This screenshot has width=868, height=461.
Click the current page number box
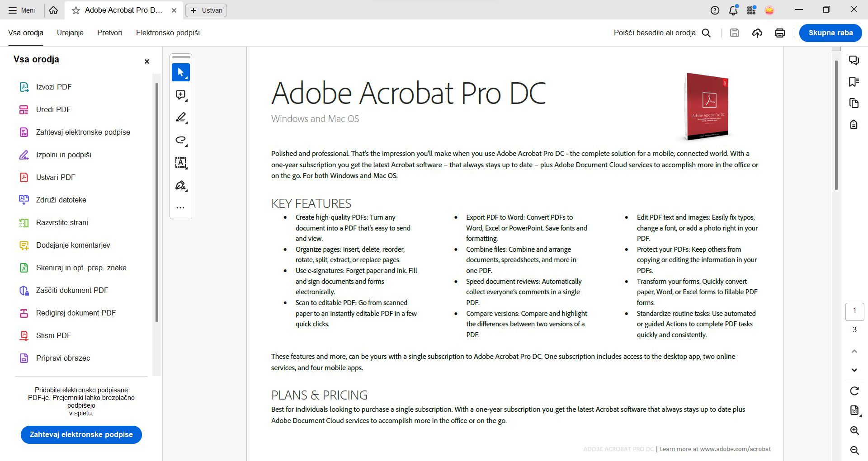click(x=854, y=311)
